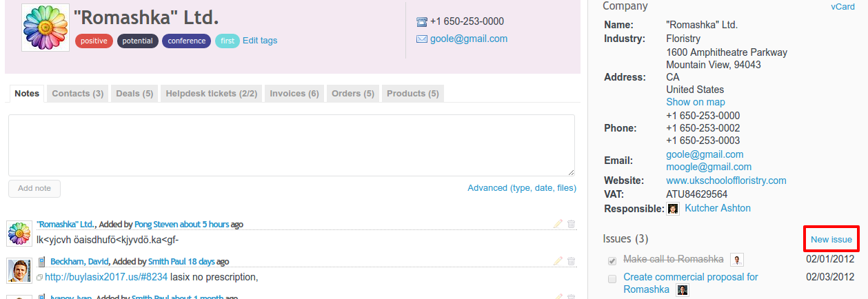Open the Contacts (3) tab
Image resolution: width=868 pixels, height=299 pixels.
click(x=78, y=94)
